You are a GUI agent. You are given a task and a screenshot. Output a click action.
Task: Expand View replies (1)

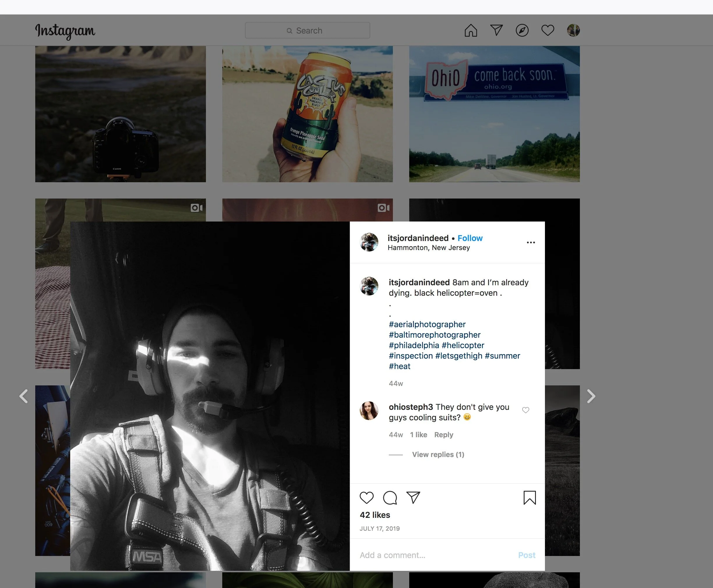click(438, 455)
